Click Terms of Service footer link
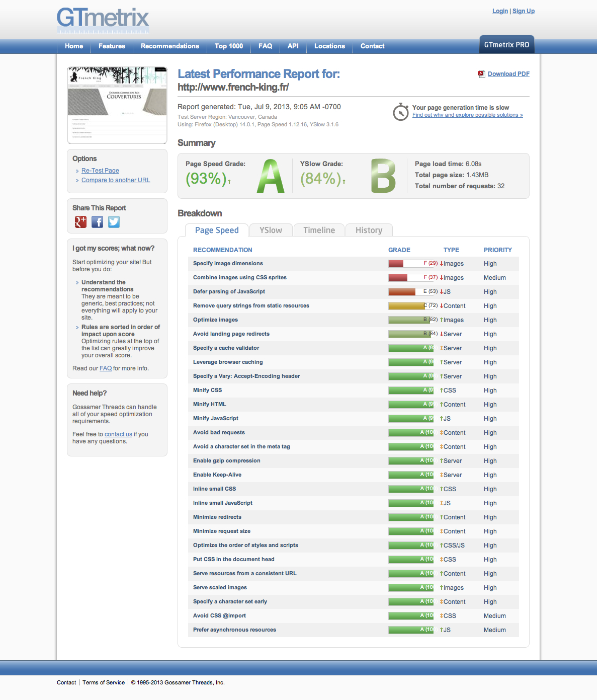Image resolution: width=605 pixels, height=700 pixels. coord(104,682)
